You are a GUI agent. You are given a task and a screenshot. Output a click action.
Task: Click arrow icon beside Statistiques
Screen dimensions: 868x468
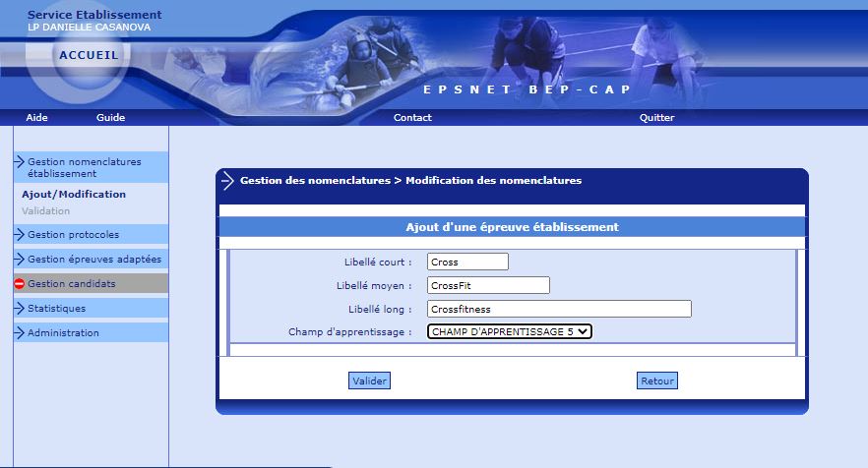tap(20, 308)
